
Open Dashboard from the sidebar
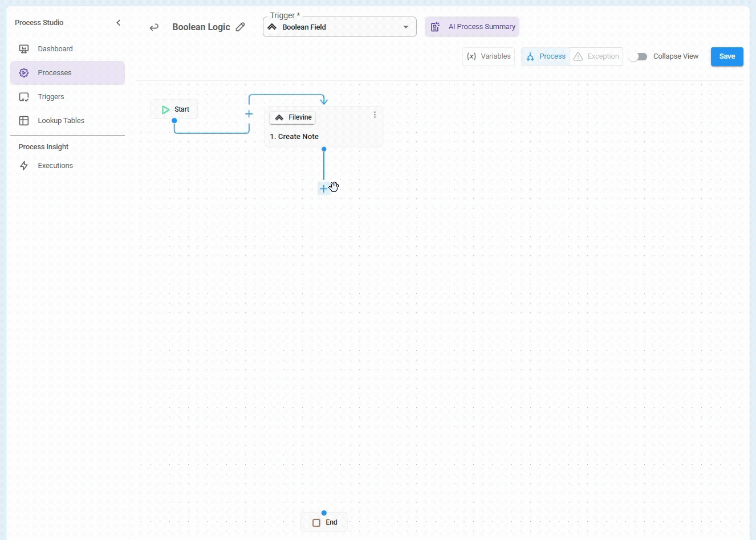coord(55,49)
